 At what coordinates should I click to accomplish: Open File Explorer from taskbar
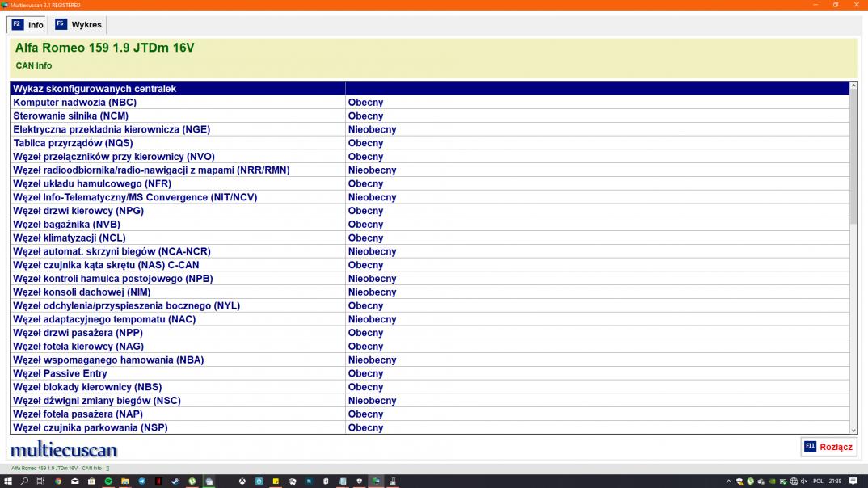click(x=125, y=482)
